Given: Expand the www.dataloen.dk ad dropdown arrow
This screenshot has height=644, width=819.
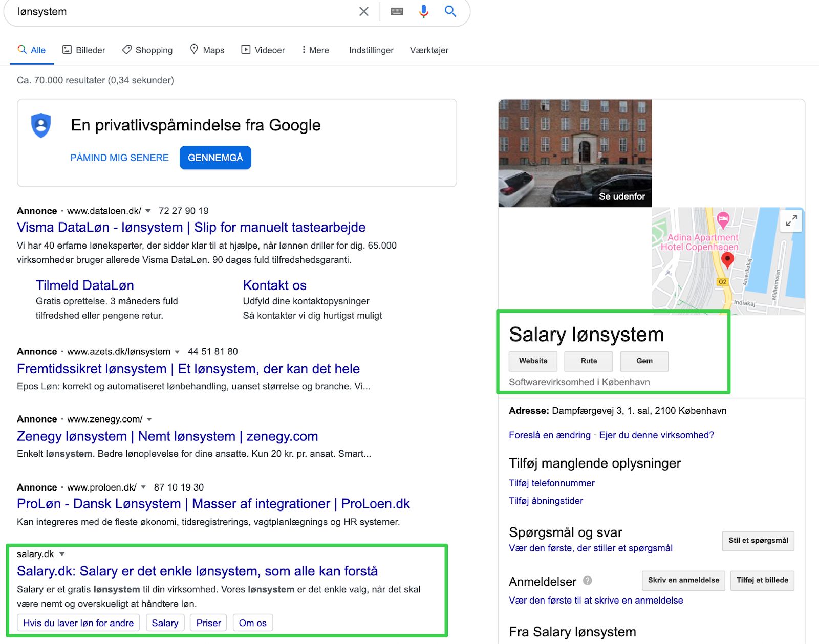Looking at the screenshot, I should point(148,211).
